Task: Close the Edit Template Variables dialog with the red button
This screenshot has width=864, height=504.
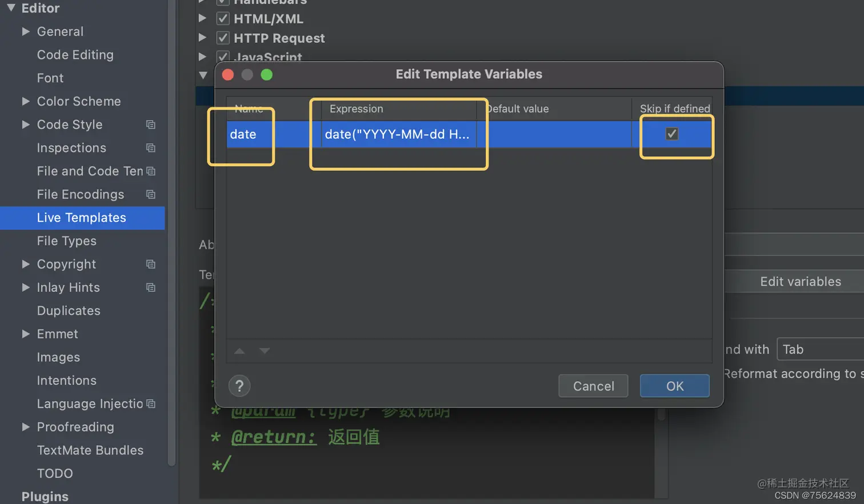Action: [228, 75]
